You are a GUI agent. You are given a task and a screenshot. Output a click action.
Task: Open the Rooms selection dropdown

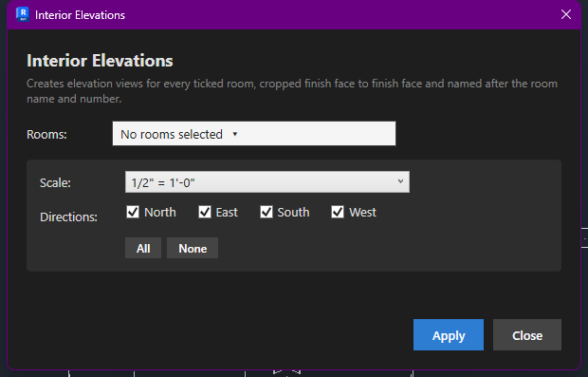[x=254, y=134]
